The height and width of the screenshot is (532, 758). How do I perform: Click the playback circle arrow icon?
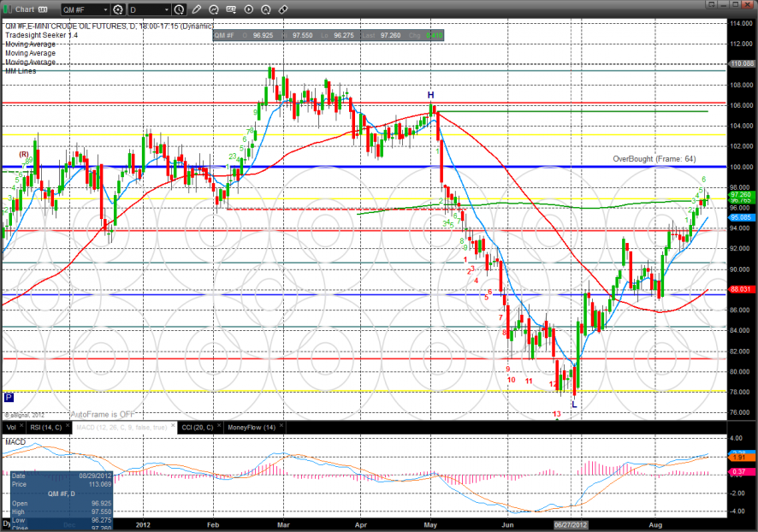[x=248, y=9]
